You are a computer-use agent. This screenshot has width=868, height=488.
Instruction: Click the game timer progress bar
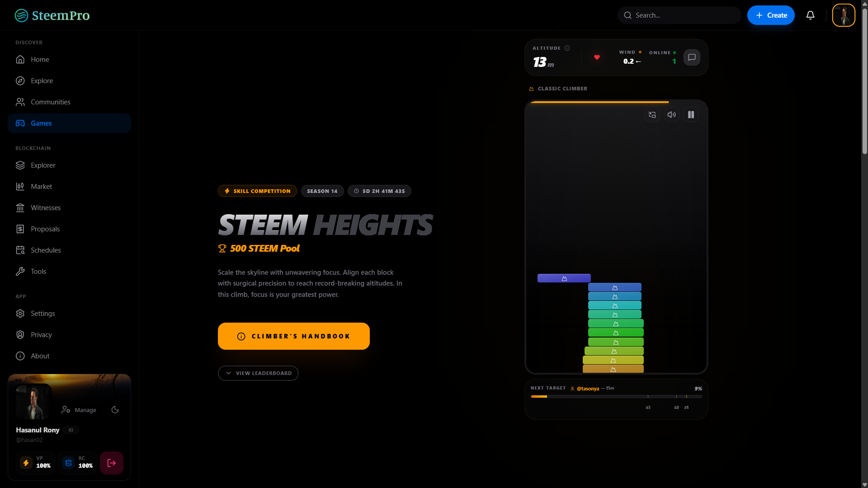tap(599, 102)
